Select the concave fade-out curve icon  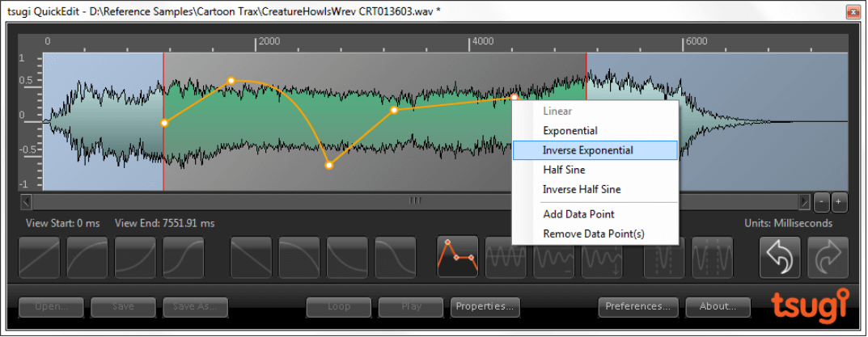point(347,257)
